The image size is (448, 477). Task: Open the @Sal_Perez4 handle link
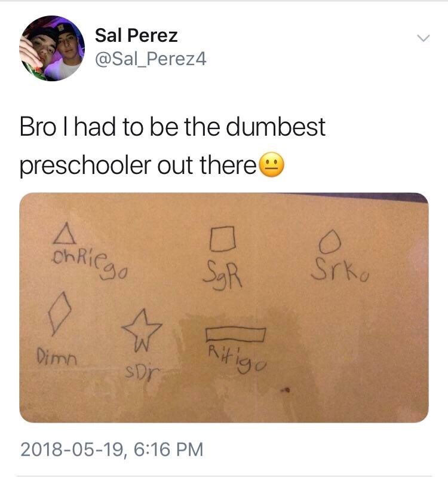click(x=151, y=59)
